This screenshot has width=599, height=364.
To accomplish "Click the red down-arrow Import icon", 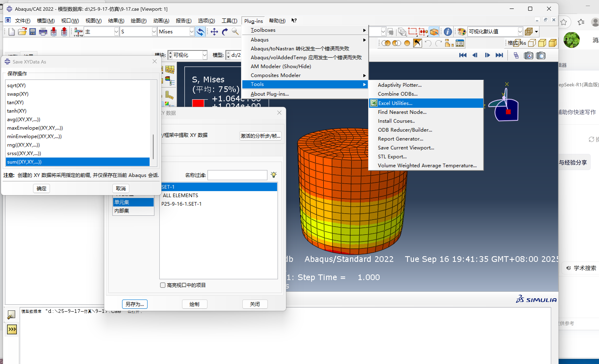I will [x=53, y=32].
